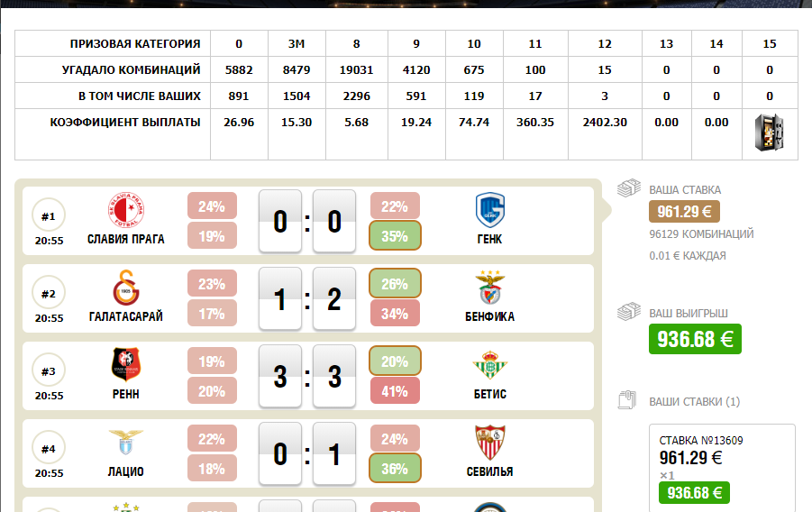This screenshot has height=512, width=812.
Task: Select Benfica's highlighted 26% outcome
Action: click(x=395, y=284)
